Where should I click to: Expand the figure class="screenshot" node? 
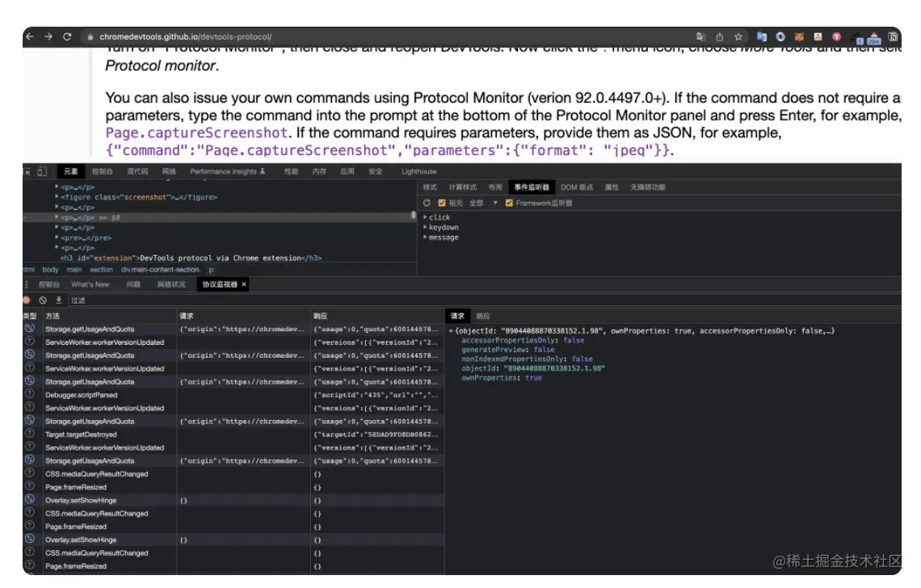click(x=57, y=197)
